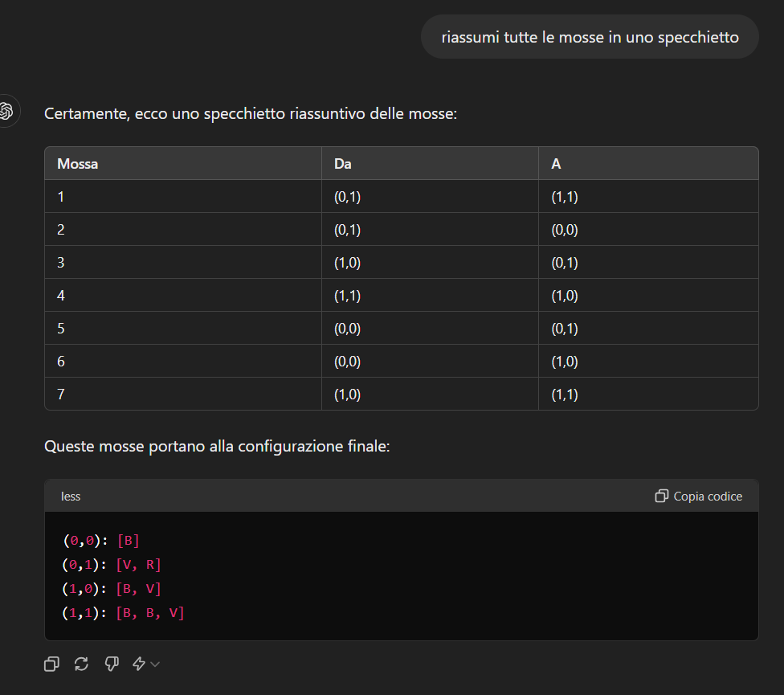
Task: Click the 'Certamente, ecco uno specchietto' intro text
Action: click(x=251, y=114)
